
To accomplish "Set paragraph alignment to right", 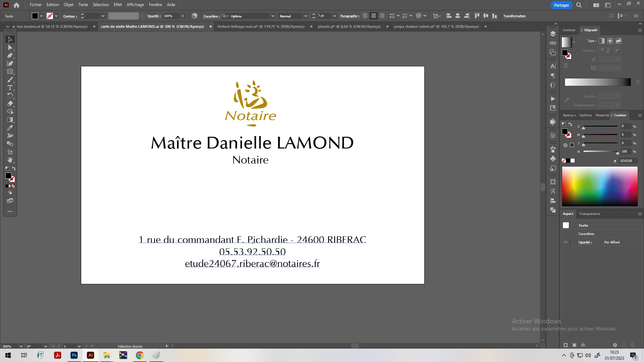I will [x=382, y=16].
